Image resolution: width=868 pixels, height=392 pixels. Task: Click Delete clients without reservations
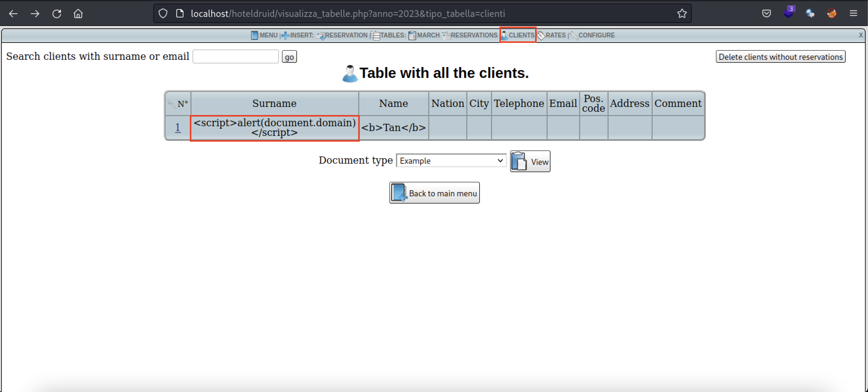tap(781, 56)
